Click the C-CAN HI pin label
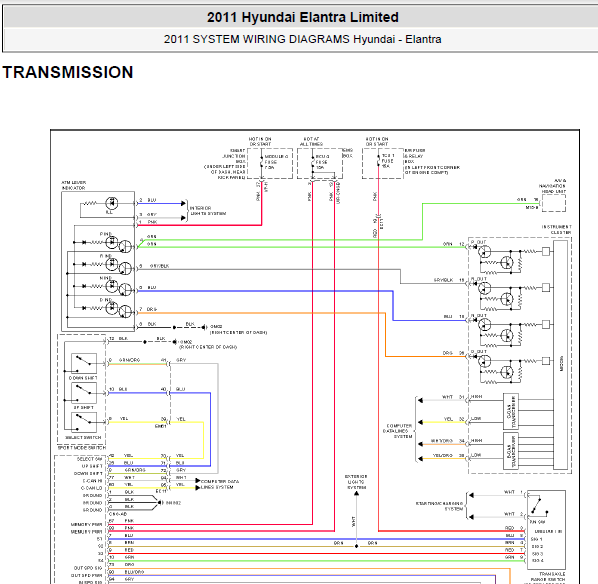The height and width of the screenshot is (584, 598). point(93,481)
